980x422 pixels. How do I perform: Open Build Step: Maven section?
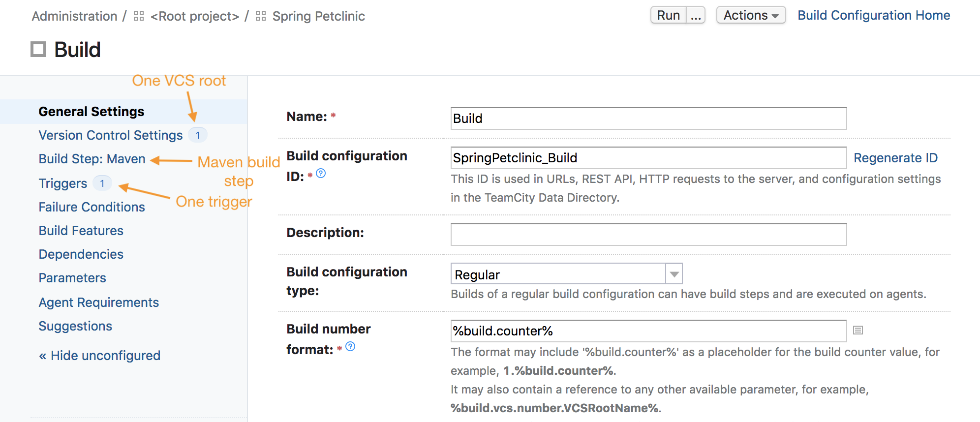[92, 159]
